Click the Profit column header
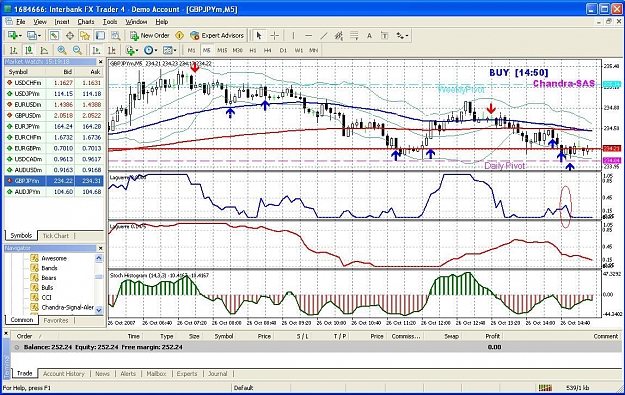Screen dimensions: 625x395 point(492,336)
